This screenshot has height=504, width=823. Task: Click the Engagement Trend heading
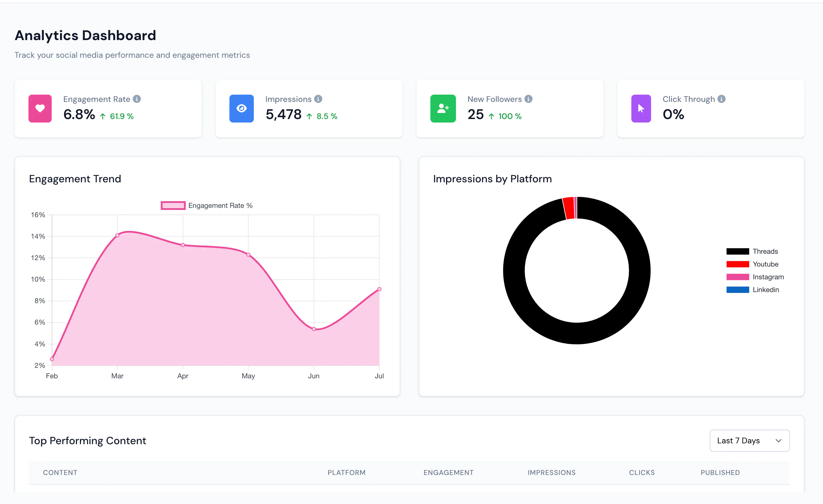(x=75, y=179)
